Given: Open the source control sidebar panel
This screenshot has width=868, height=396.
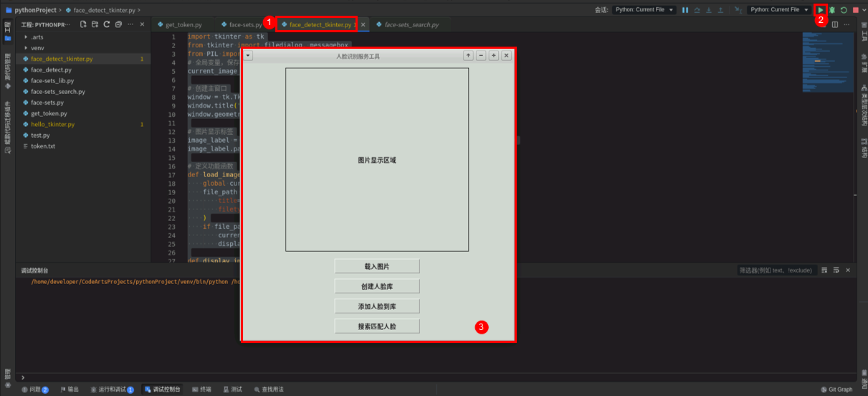Looking at the screenshot, I should coord(7,72).
